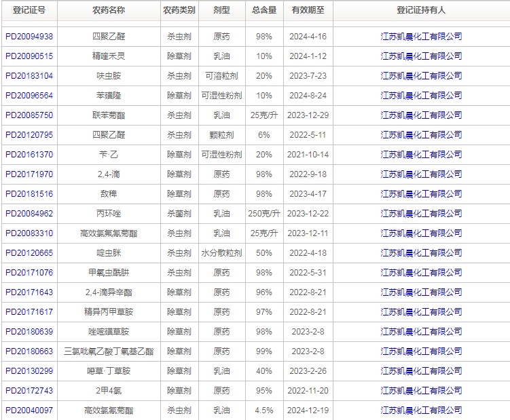Click holder link in PD20171617 row
Screen dimensions: 510x420
[421, 311]
